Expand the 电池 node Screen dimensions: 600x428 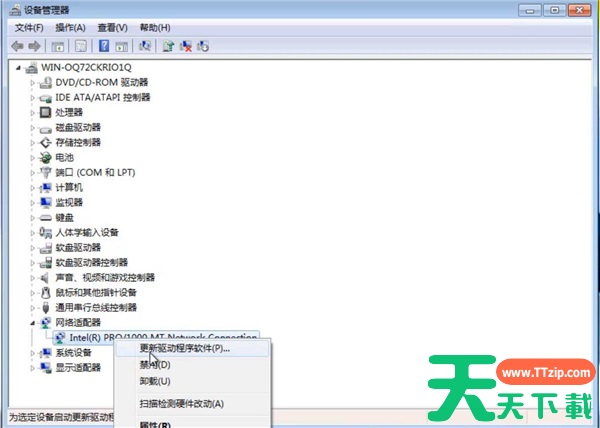tap(33, 158)
